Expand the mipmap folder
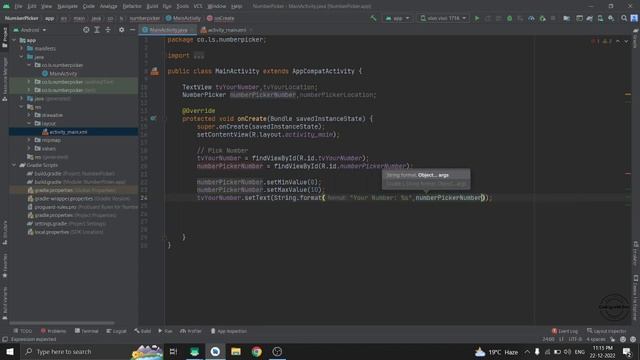The image size is (640, 360). [x=29, y=140]
